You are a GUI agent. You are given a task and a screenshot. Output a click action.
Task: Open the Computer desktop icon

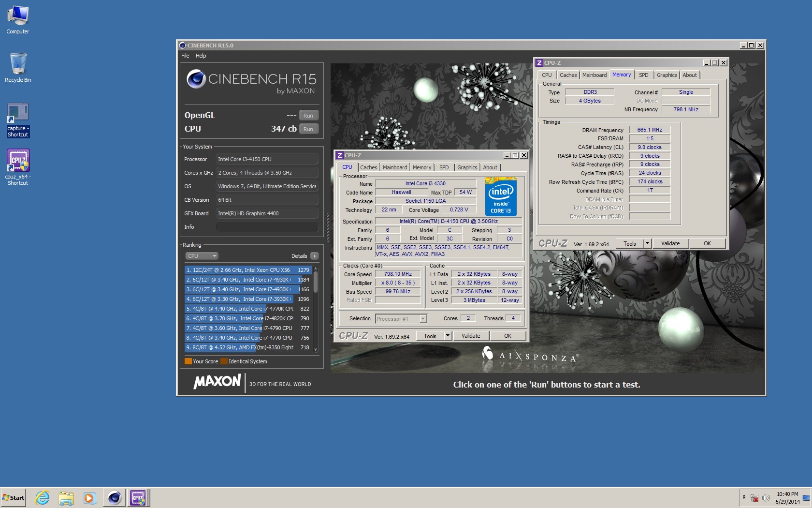18,20
